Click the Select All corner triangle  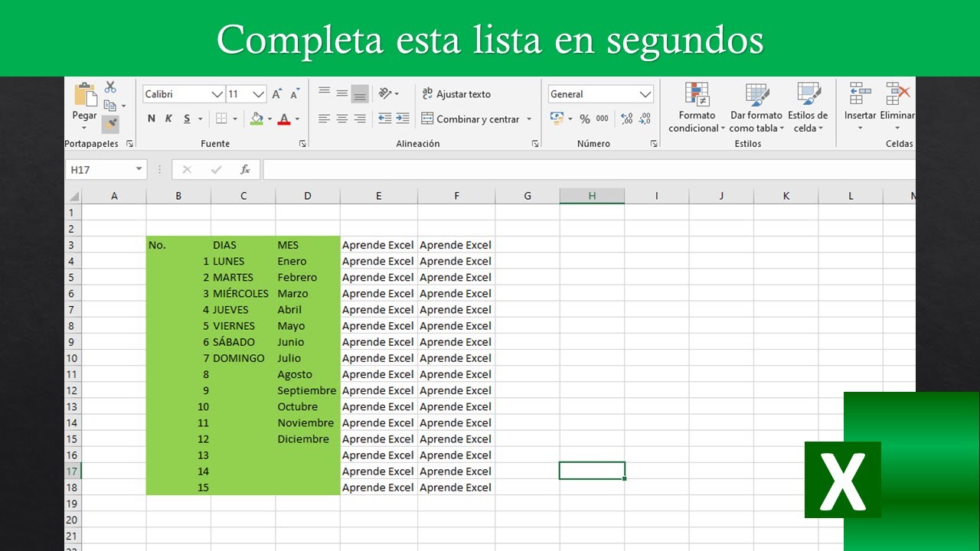pos(73,196)
